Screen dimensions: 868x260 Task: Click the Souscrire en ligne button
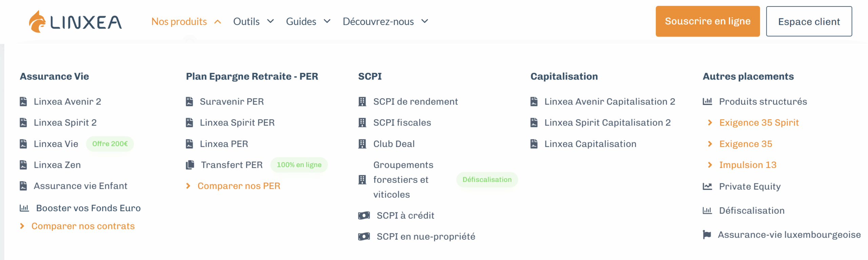click(x=708, y=21)
